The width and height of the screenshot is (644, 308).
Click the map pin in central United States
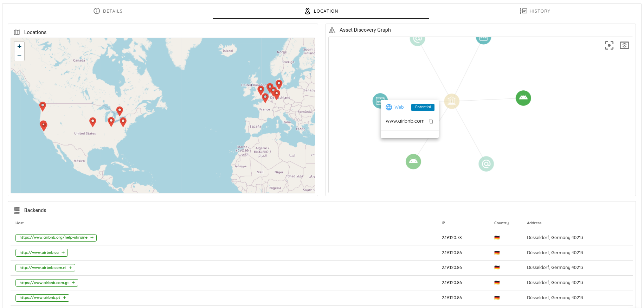(x=93, y=122)
